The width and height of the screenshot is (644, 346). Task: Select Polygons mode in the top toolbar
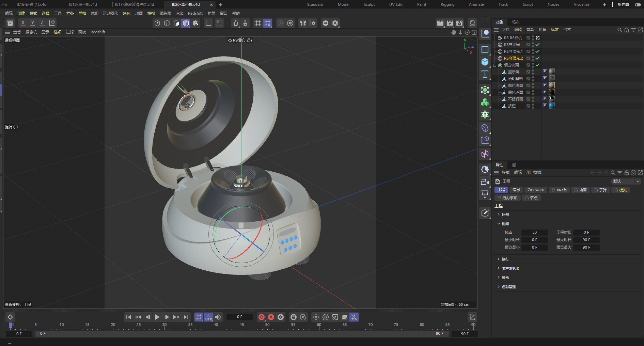click(176, 23)
